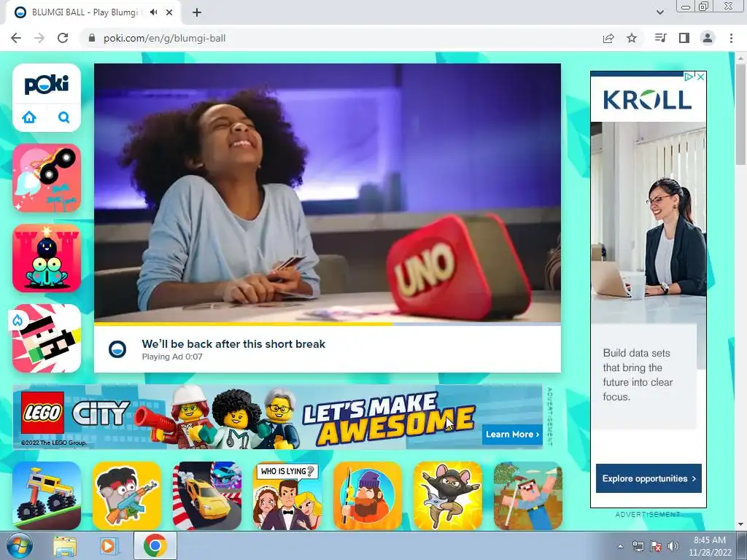Share this page icon in address bar
Screen dimensions: 747x560
pyautogui.click(x=608, y=38)
